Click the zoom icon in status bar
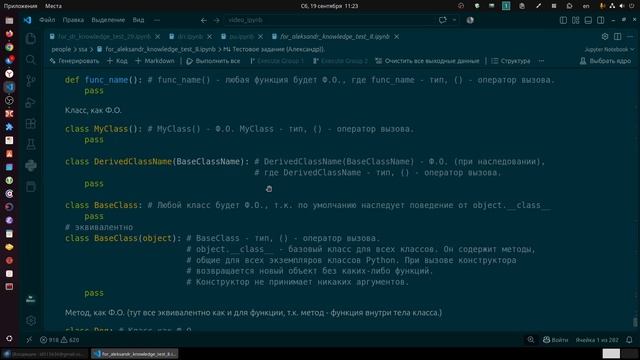 531,340
